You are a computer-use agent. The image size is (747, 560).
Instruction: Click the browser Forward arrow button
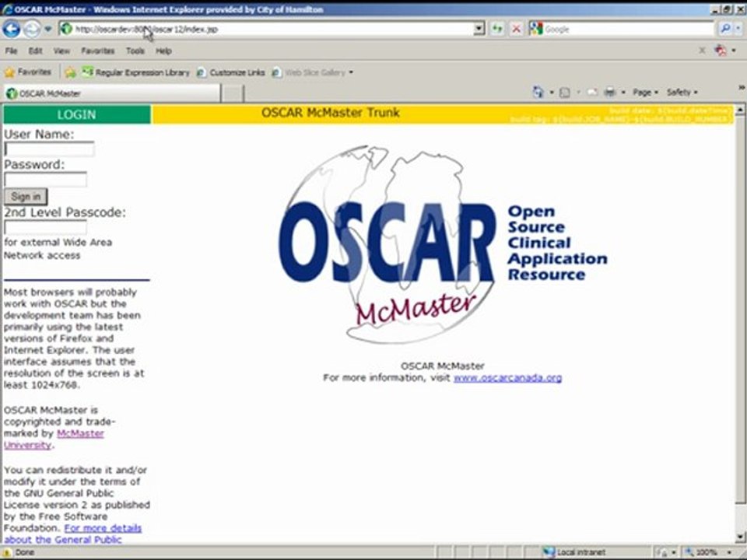coord(32,29)
